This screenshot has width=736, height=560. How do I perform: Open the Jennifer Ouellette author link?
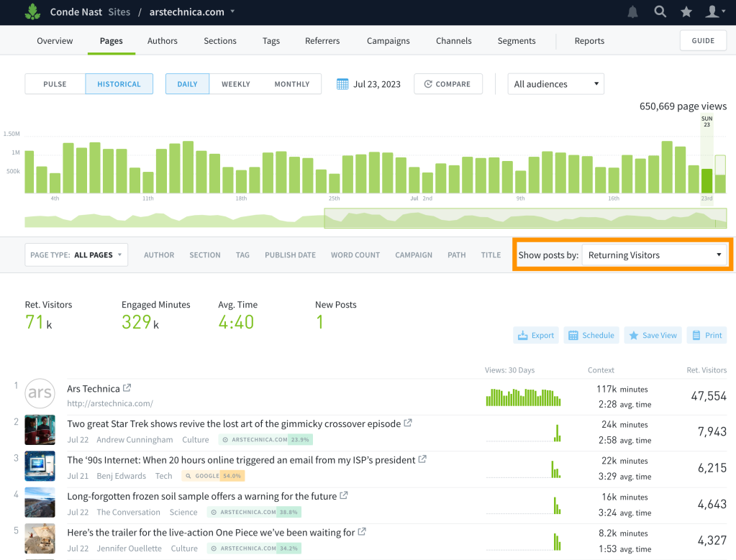(129, 548)
